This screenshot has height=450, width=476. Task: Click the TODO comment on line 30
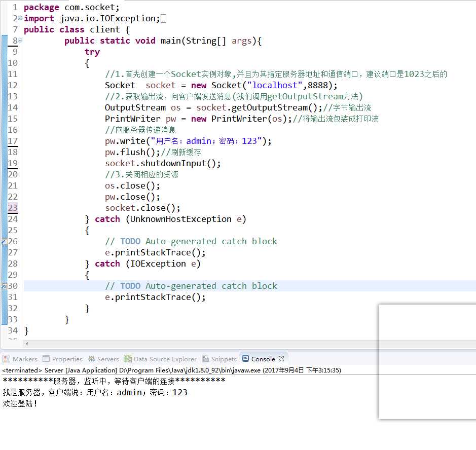[191, 286]
